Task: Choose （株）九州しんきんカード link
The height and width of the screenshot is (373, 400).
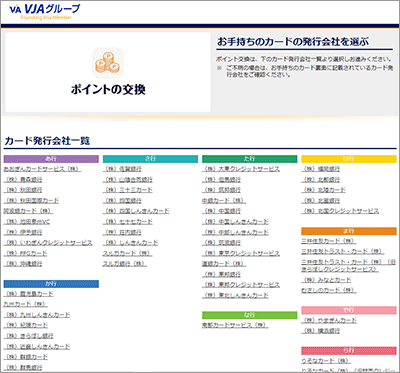Action: point(37,315)
